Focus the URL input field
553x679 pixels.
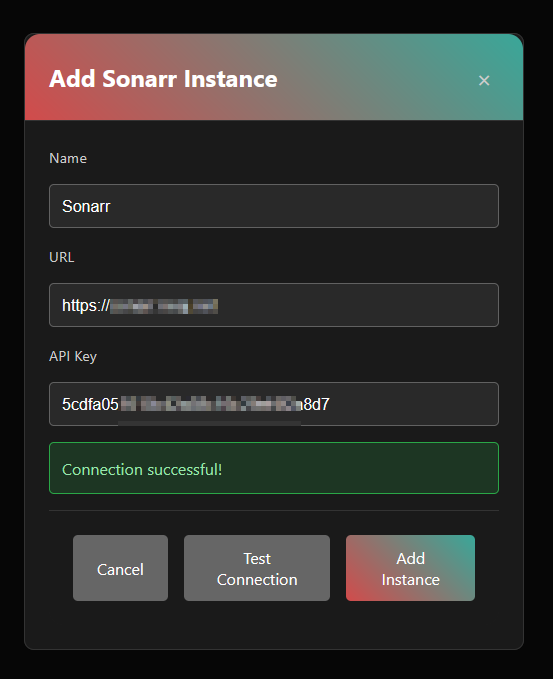[x=274, y=305]
